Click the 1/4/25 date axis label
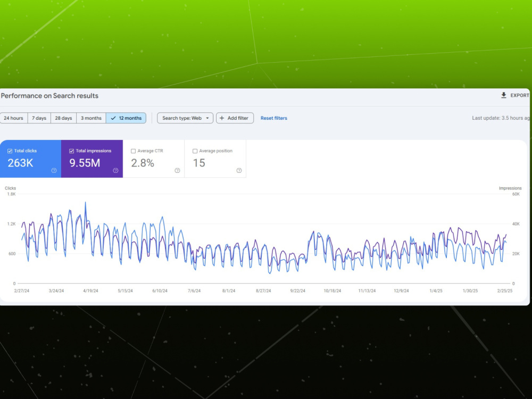This screenshot has height=399, width=532. (x=436, y=291)
